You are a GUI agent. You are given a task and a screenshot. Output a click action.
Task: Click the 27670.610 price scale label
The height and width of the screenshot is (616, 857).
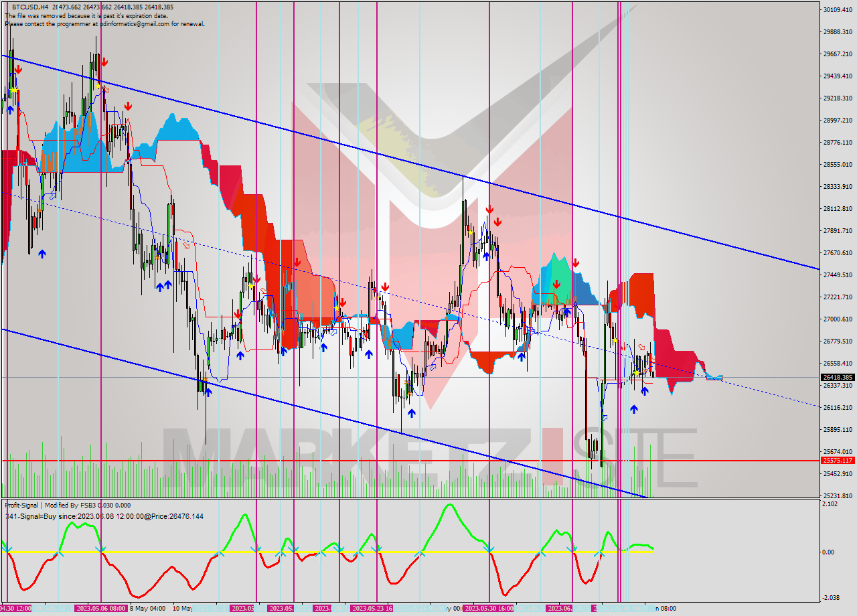tap(838, 252)
